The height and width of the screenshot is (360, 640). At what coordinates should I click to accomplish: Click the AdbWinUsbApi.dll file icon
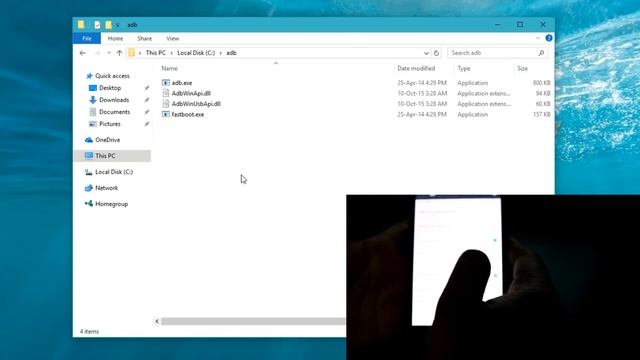[x=166, y=104]
